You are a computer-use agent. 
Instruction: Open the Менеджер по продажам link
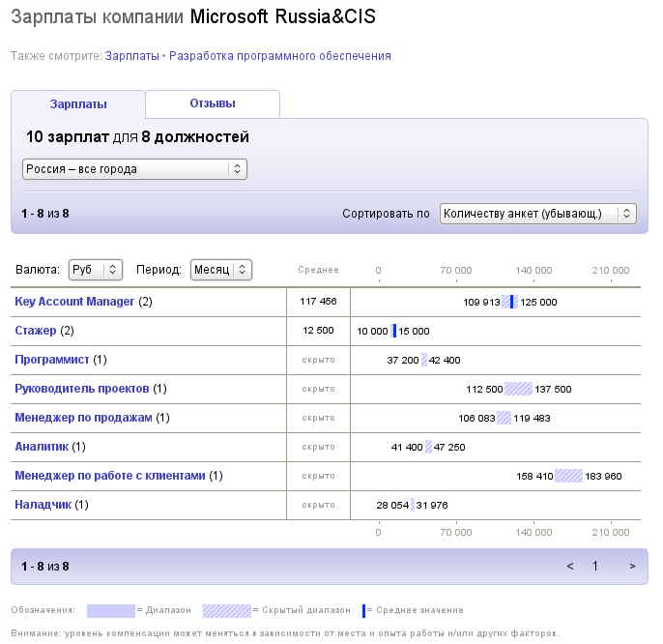point(83,418)
